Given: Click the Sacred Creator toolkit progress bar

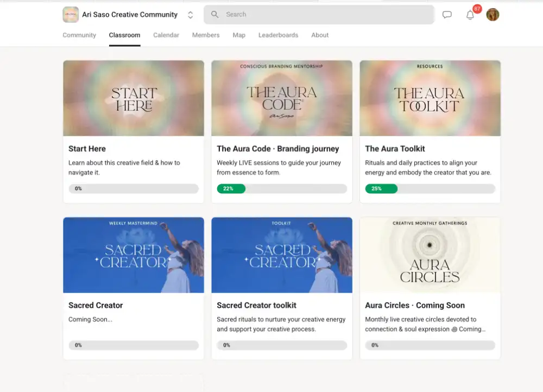Looking at the screenshot, I should tap(282, 345).
